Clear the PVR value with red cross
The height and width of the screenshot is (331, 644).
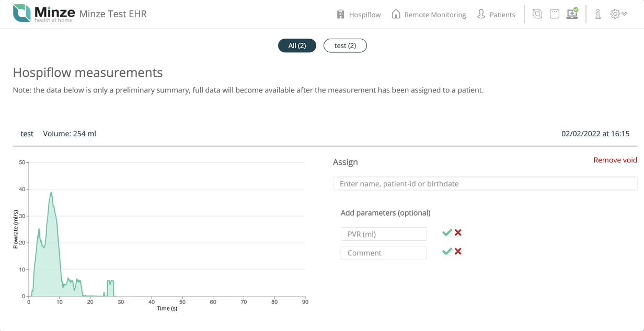(458, 233)
